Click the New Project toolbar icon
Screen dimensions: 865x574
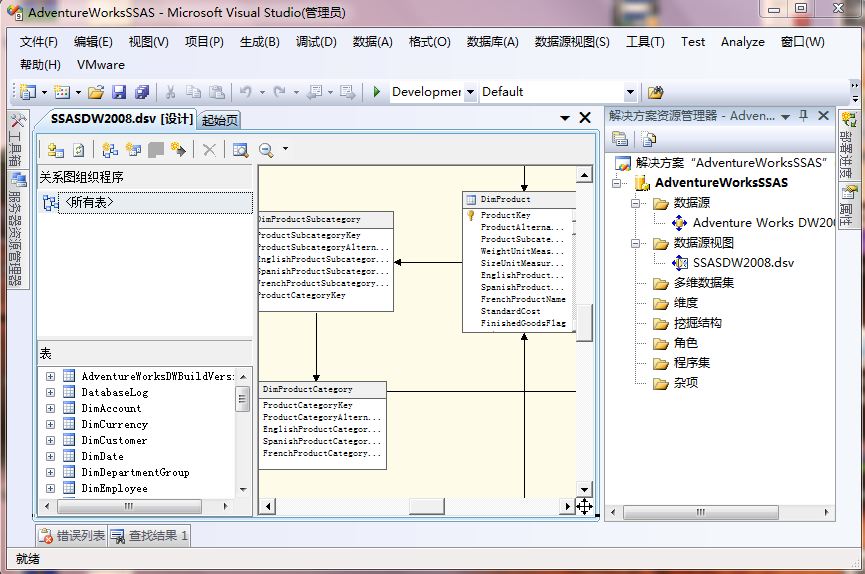pos(27,92)
